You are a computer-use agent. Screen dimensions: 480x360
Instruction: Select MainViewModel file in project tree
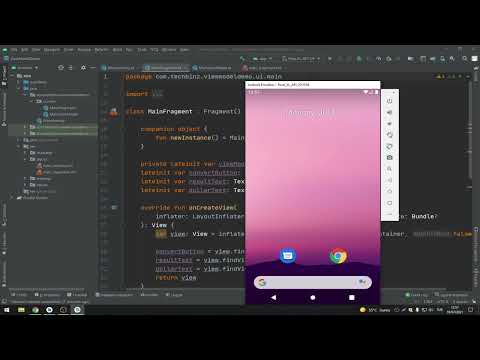click(61, 114)
